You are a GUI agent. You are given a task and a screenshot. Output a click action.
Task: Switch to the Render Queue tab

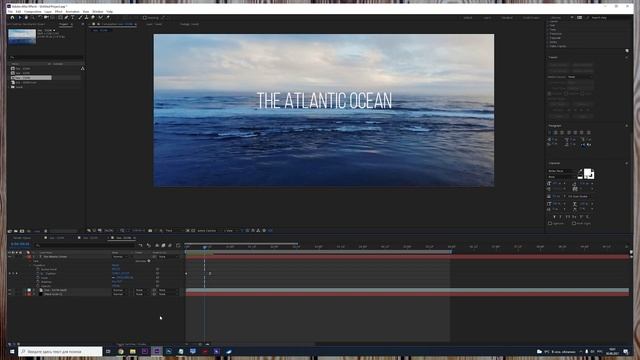[22, 238]
